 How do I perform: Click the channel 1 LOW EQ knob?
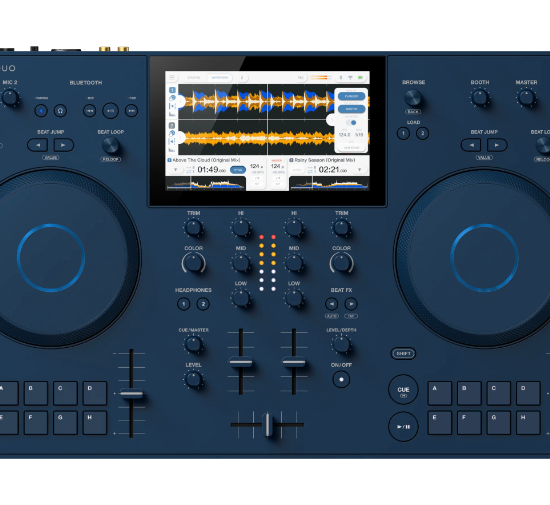[241, 298]
